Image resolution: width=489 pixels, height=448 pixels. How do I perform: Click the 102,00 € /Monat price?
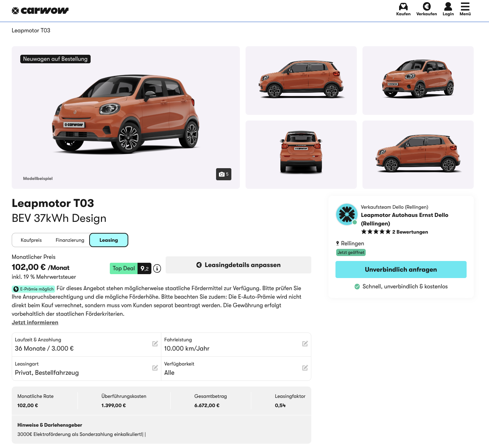click(x=41, y=267)
